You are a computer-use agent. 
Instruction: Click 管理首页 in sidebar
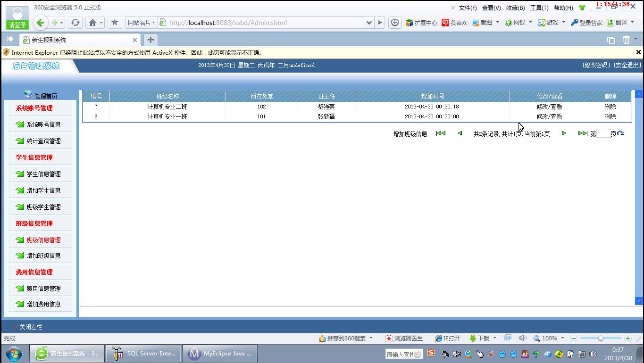46,96
